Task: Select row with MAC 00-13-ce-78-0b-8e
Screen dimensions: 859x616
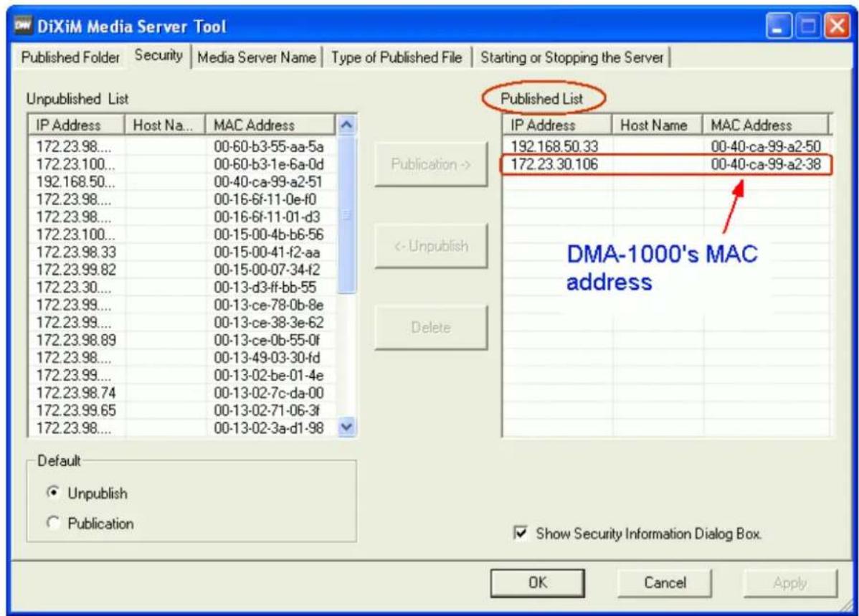Action: (x=182, y=304)
